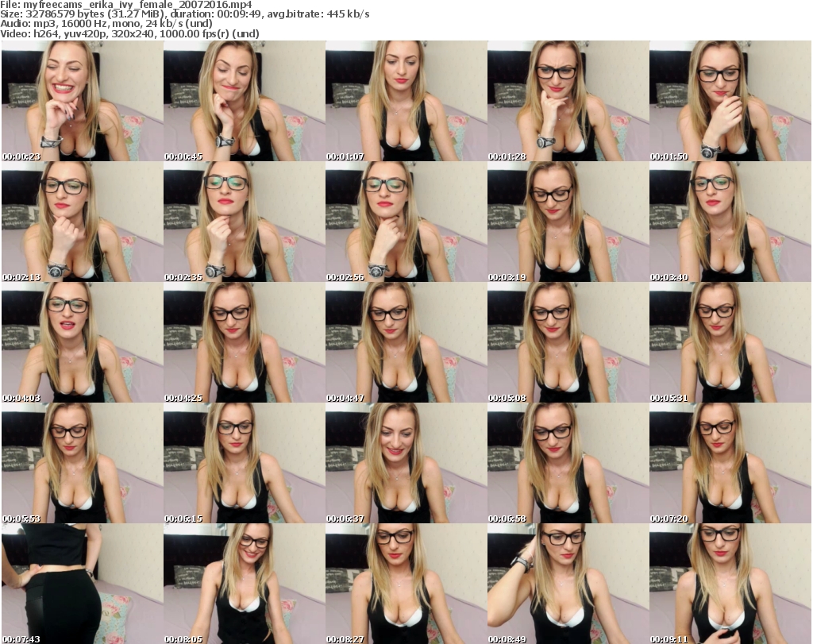Open the thumbnail at 00:04:47
The height and width of the screenshot is (644, 813).
coord(406,342)
